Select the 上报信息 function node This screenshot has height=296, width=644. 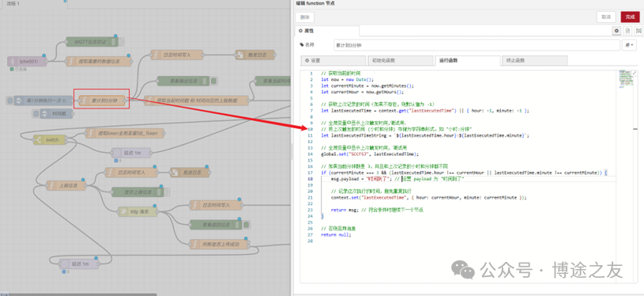pos(66,185)
